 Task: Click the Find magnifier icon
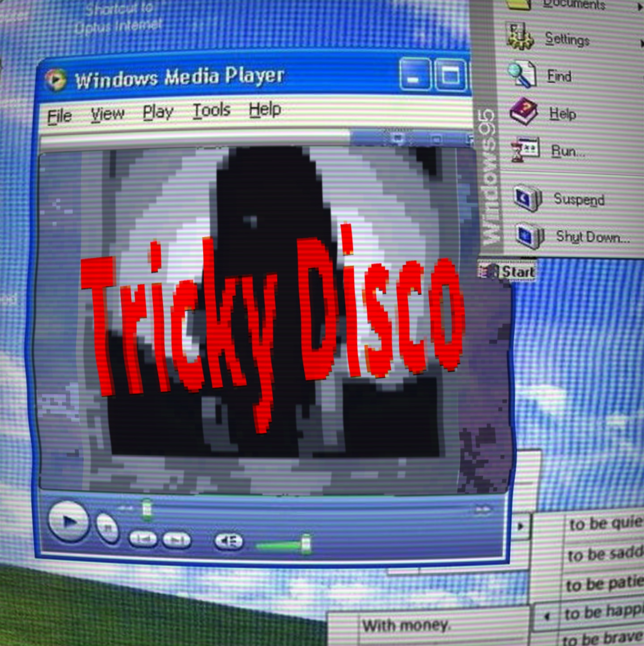point(521,74)
